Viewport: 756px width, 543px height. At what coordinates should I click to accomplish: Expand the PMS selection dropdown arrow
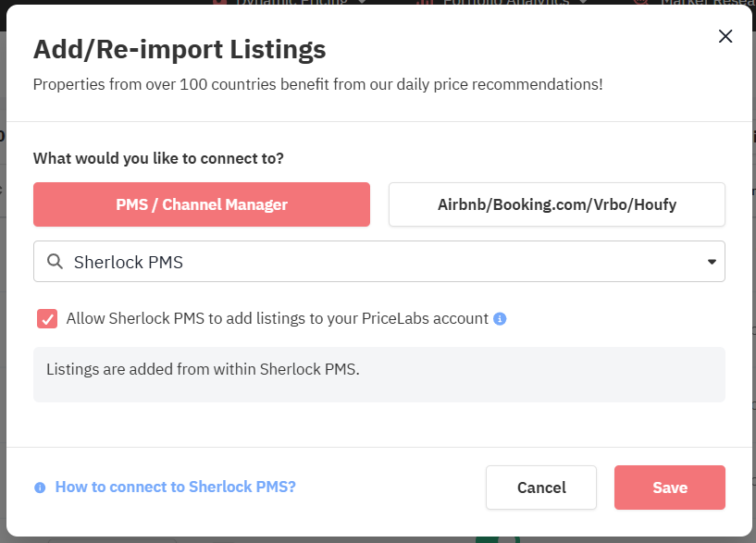pyautogui.click(x=712, y=262)
